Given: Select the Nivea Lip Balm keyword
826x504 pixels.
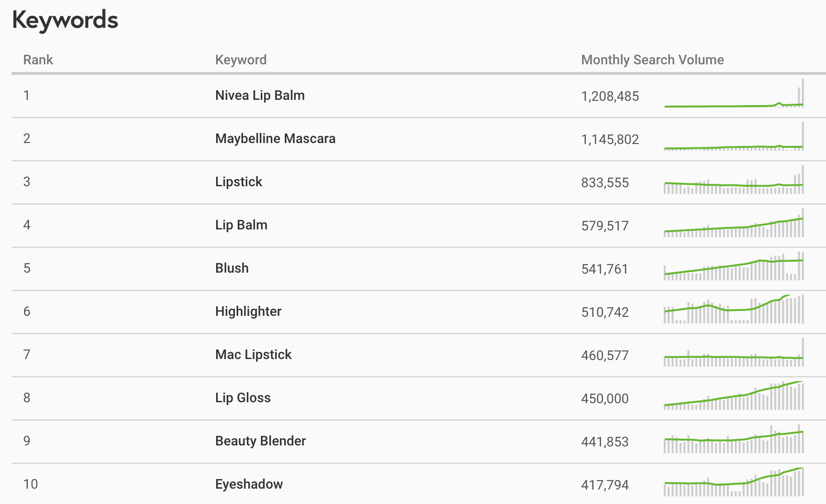Looking at the screenshot, I should click(x=260, y=96).
